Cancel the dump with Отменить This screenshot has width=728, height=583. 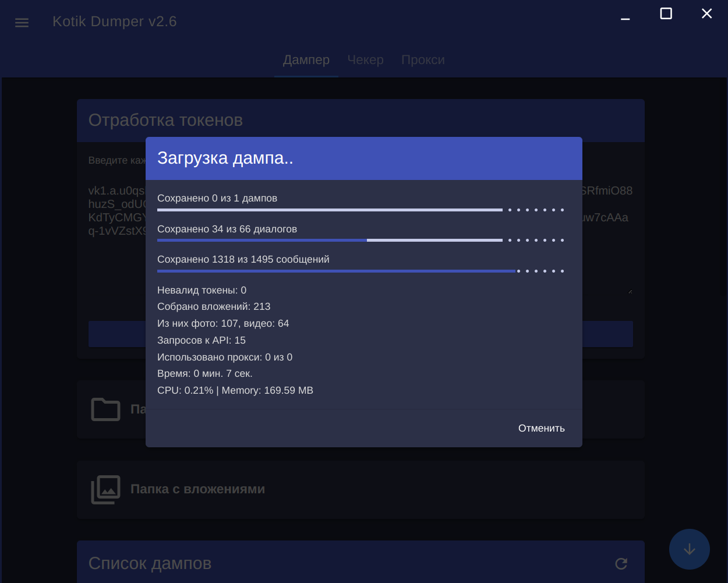(x=542, y=428)
